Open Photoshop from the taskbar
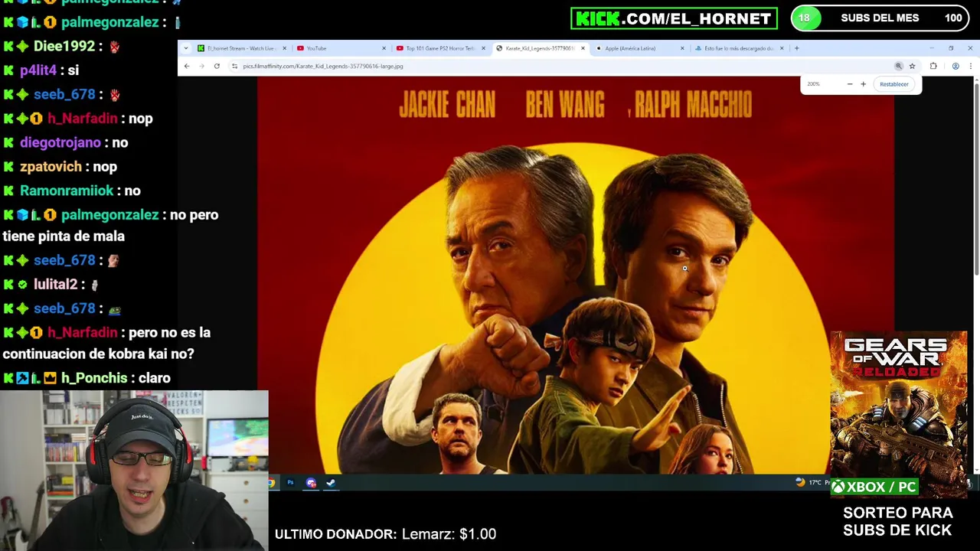This screenshot has height=551, width=980. [x=290, y=483]
